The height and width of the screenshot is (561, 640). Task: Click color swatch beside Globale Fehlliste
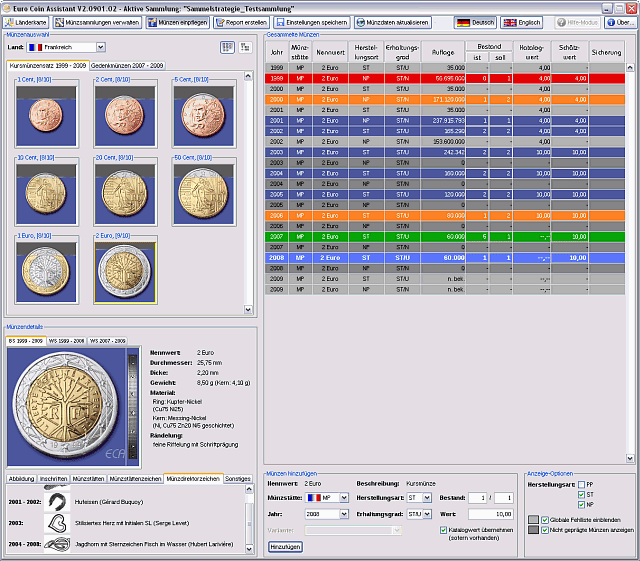(533, 519)
